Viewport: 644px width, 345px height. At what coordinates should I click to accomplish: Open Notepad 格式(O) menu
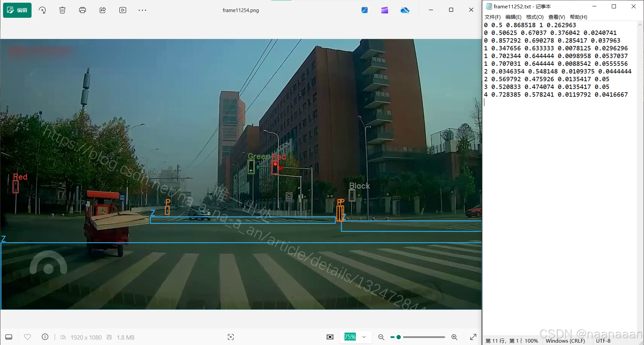pos(535,17)
